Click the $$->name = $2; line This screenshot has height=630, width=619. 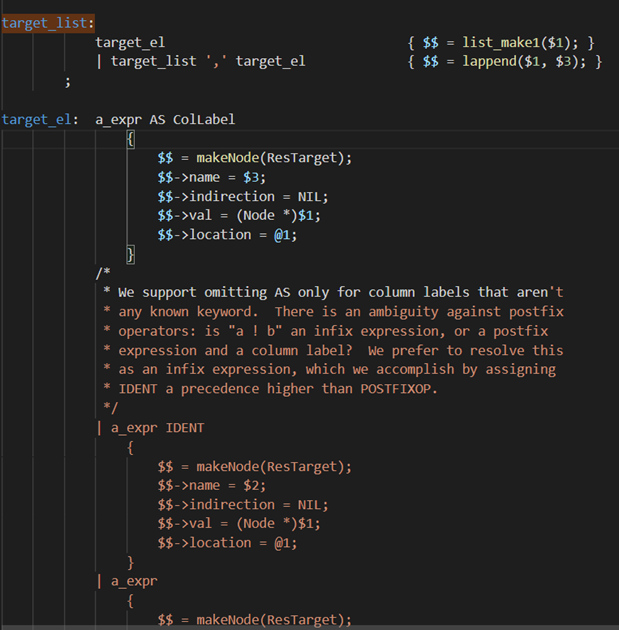(211, 486)
